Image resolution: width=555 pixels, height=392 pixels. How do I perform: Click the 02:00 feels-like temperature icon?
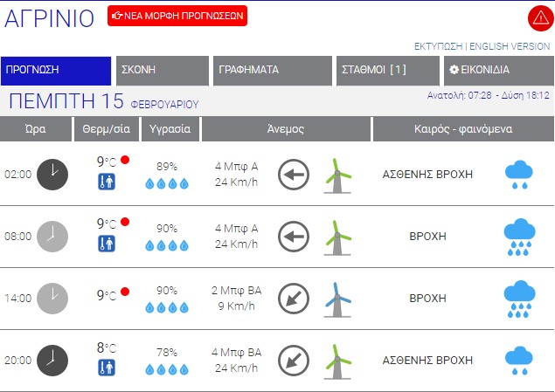coord(106,182)
